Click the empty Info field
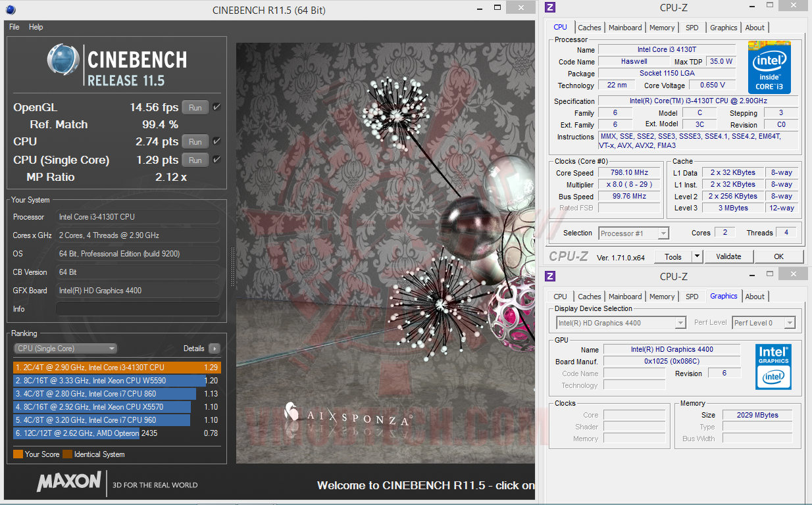812x505 pixels. (x=138, y=309)
